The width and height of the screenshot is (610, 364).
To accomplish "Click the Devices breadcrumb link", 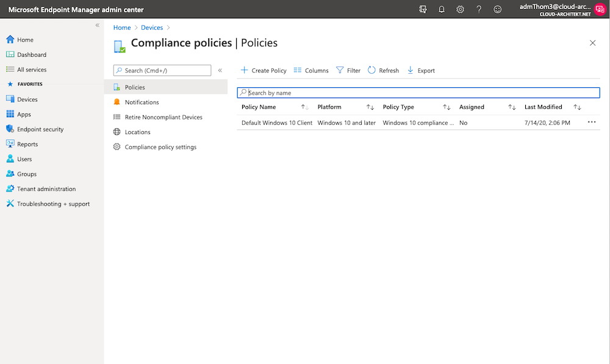I will (152, 27).
